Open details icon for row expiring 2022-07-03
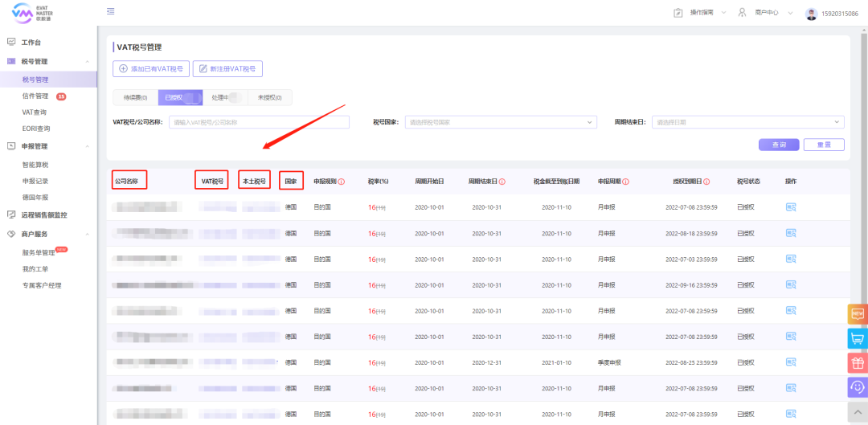Image resolution: width=868 pixels, height=425 pixels. (x=791, y=259)
